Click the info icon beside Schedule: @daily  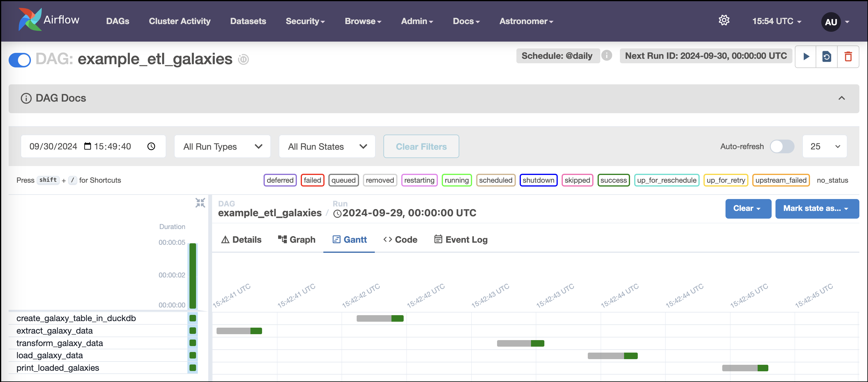point(607,56)
